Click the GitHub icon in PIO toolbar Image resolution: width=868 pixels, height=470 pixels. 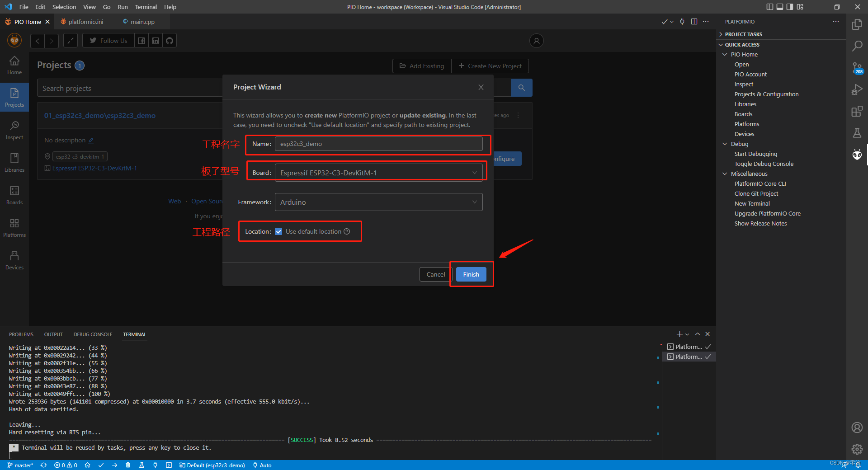pyautogui.click(x=170, y=41)
